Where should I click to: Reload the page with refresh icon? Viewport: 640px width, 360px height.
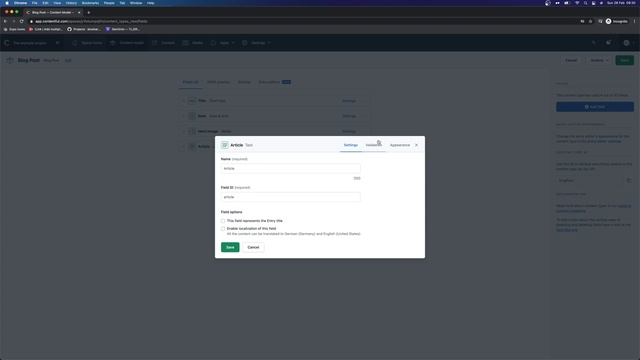(22, 21)
